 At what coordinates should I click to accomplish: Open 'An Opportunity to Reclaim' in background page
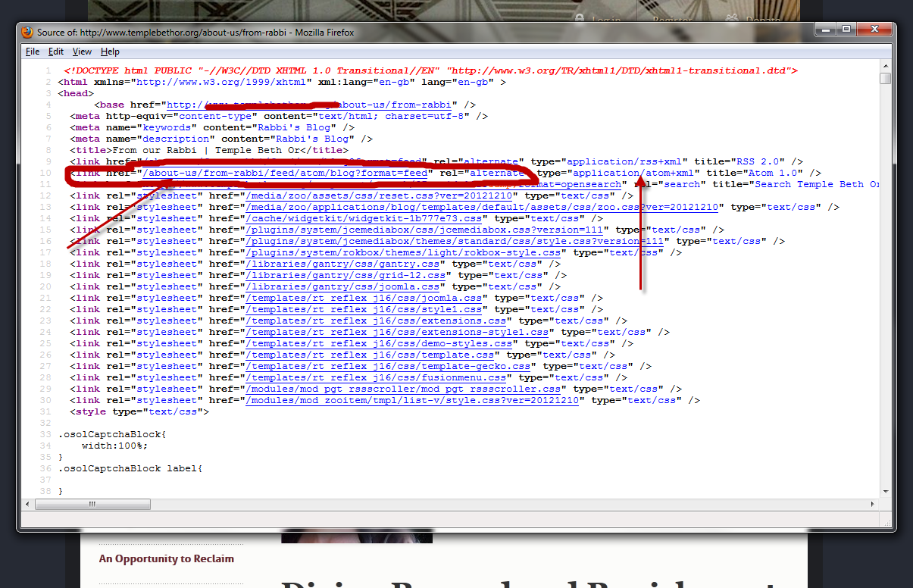tap(166, 558)
